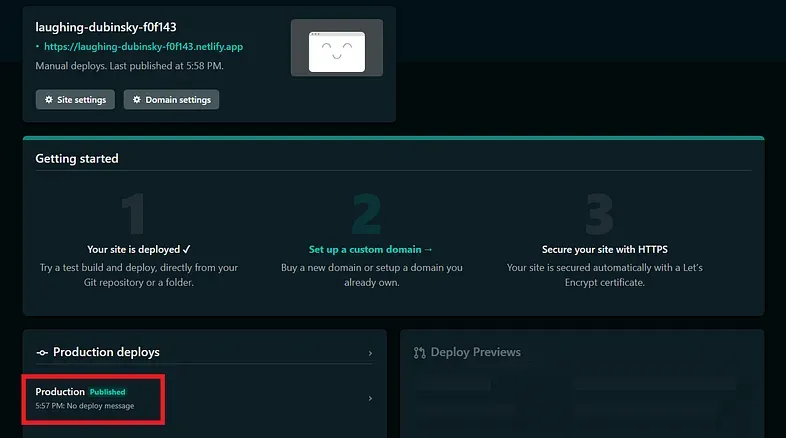This screenshot has height=438, width=786.
Task: Click the smiley face in the site preview
Action: click(x=336, y=50)
